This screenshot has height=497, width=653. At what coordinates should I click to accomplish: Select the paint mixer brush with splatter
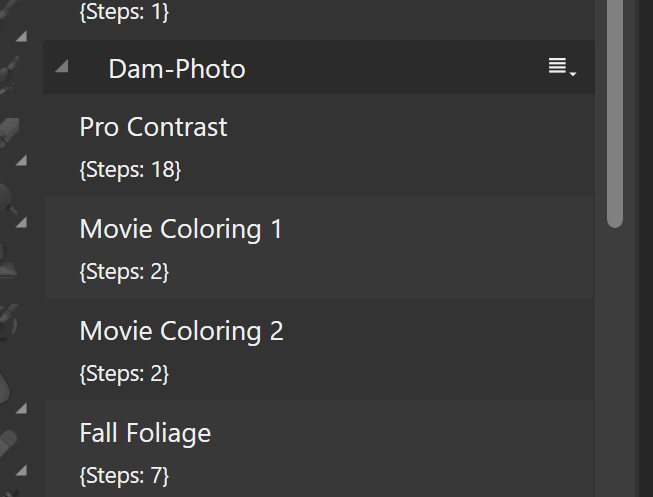click(x=8, y=74)
